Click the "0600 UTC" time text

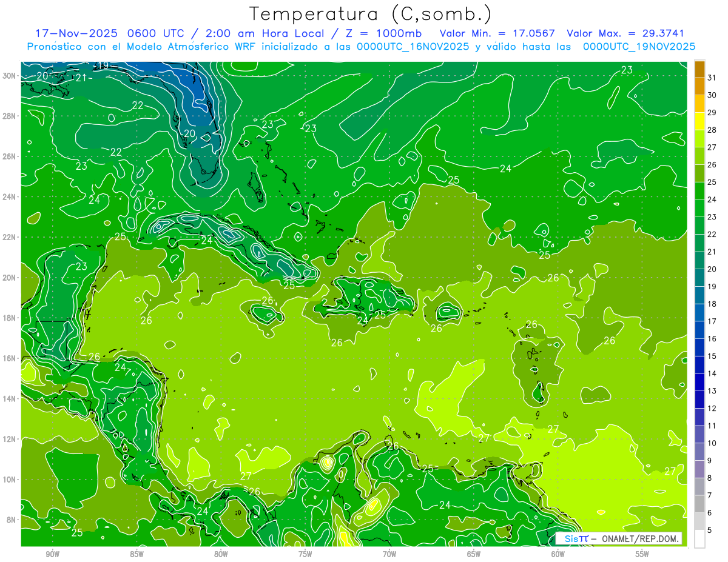click(155, 34)
